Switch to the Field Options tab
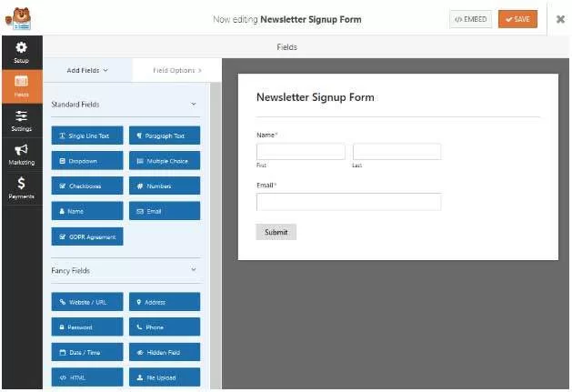The image size is (572, 392). point(177,70)
